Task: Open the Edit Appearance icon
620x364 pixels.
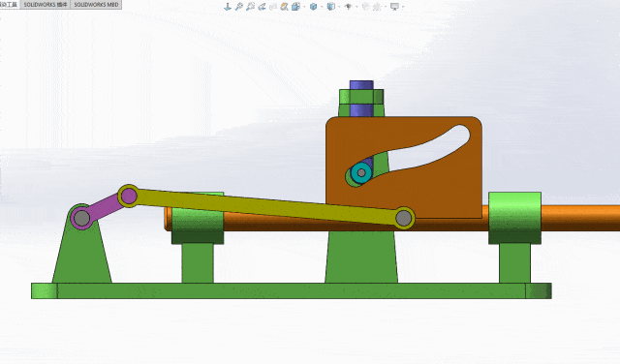Action: [x=349, y=7]
